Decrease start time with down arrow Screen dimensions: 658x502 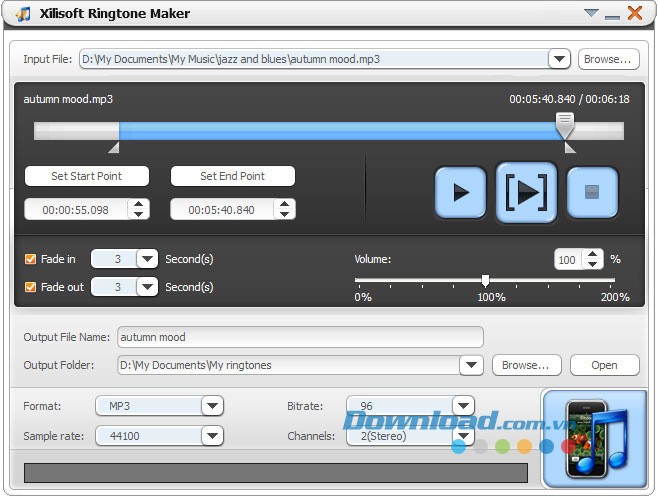tap(138, 214)
